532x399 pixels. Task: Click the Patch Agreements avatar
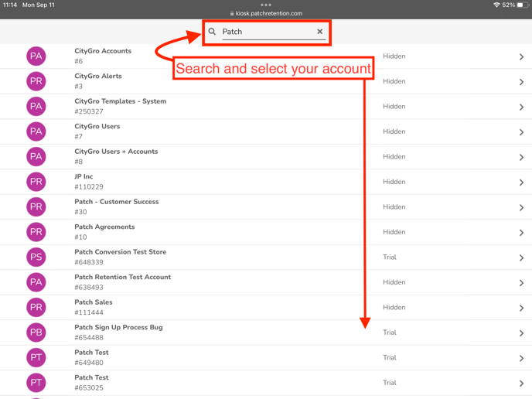click(x=36, y=232)
